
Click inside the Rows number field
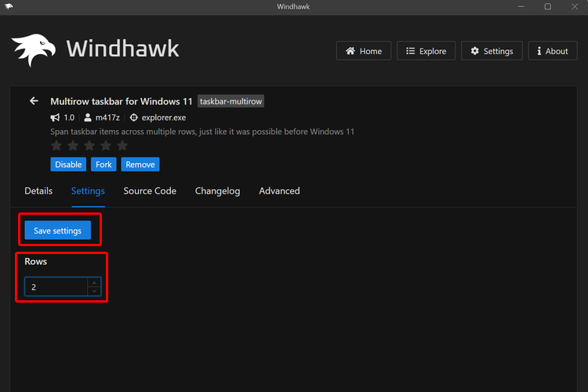(56, 287)
